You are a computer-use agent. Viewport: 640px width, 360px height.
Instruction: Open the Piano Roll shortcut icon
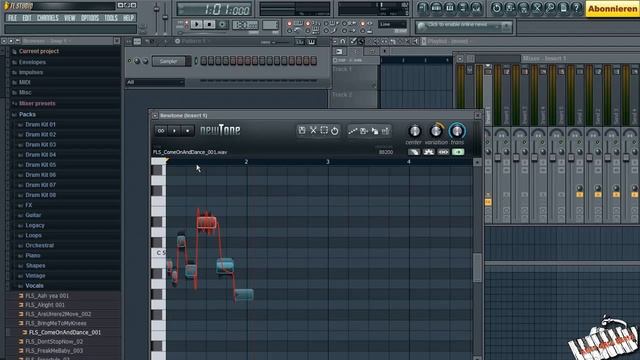coord(449,8)
